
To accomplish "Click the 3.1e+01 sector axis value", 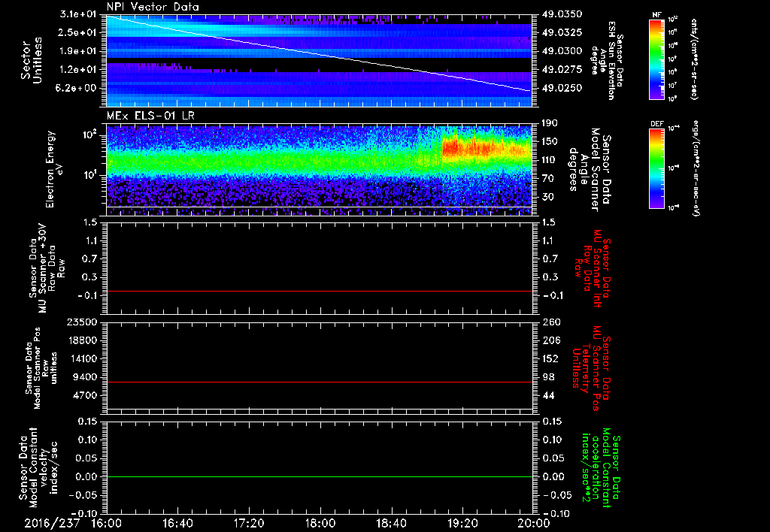I will 78,14.
